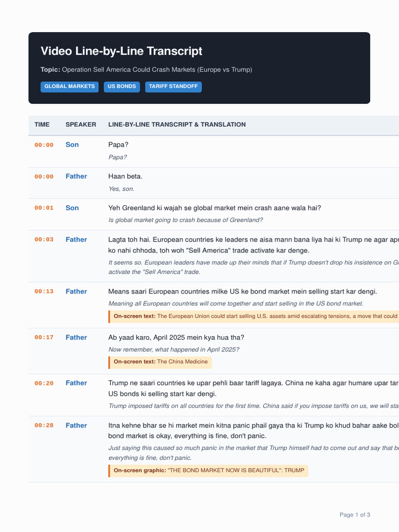Click the 00:13 timestamp
The image size is (399, 532).
click(44, 291)
